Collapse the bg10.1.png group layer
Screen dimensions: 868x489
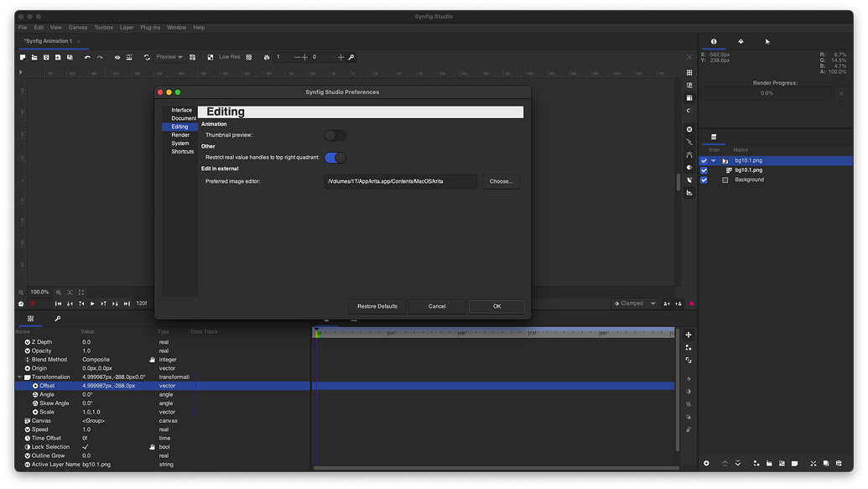[x=714, y=160]
